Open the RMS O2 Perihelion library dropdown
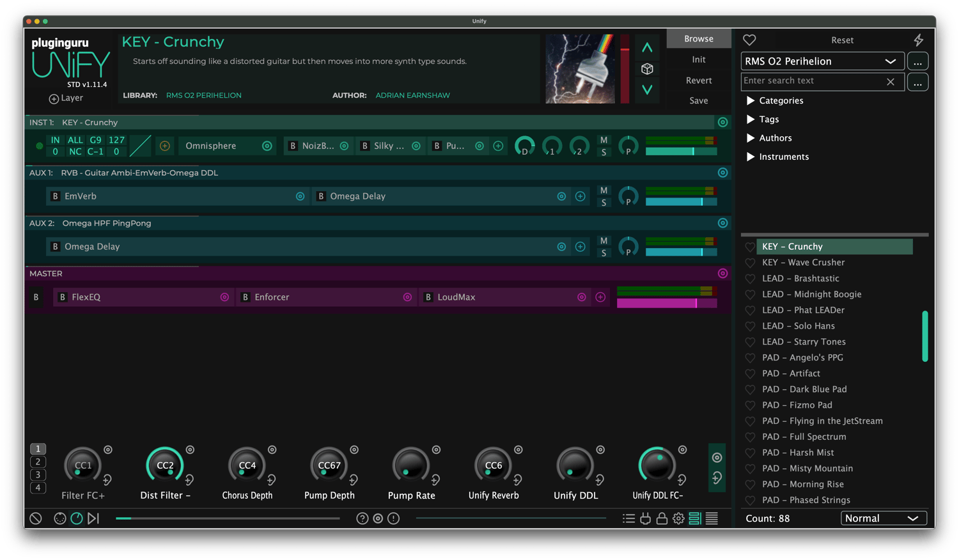Viewport: 959px width, 560px height. pos(822,61)
